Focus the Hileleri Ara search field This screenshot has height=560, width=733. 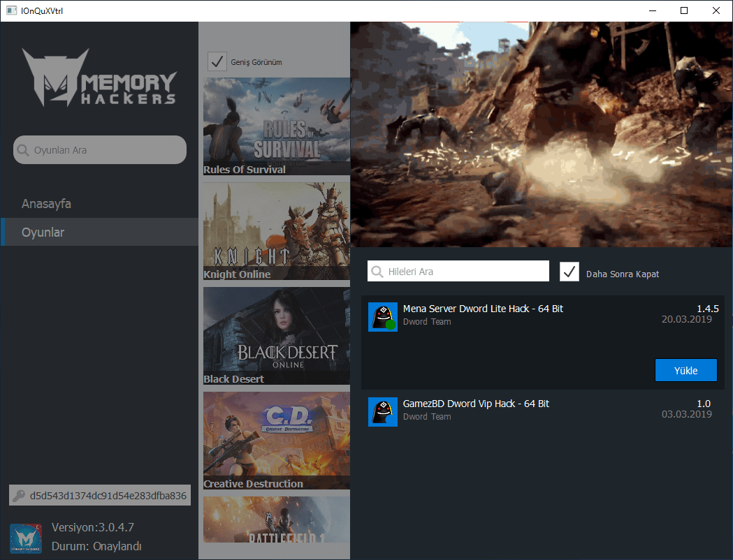click(458, 272)
